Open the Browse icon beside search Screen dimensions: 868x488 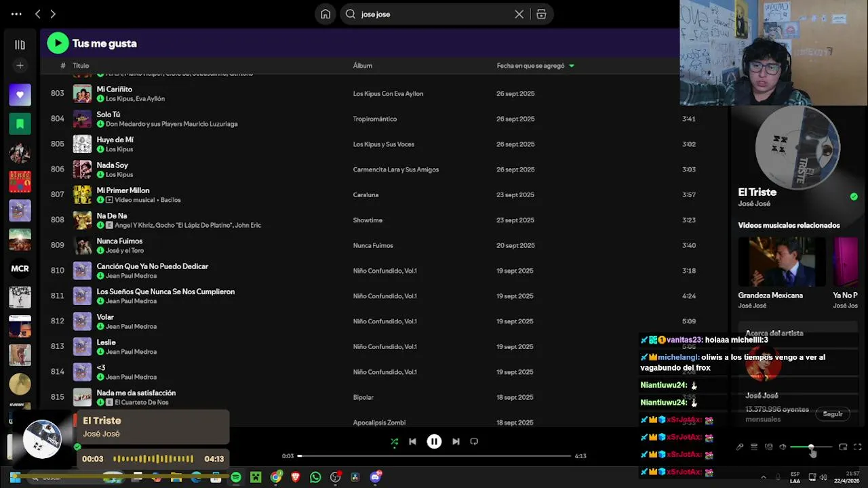(x=541, y=14)
